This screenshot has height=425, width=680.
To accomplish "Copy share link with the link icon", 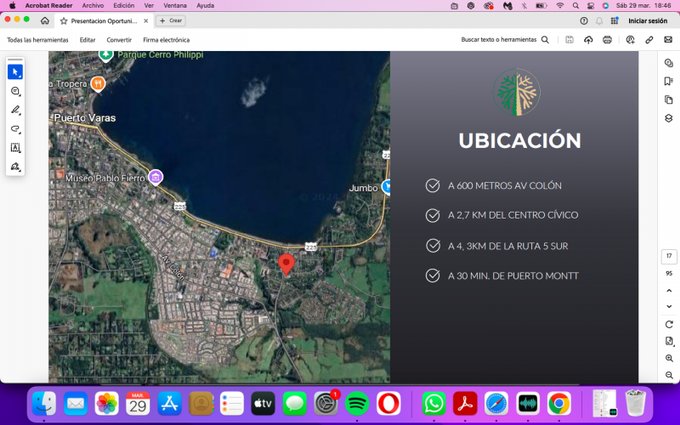I will pyautogui.click(x=649, y=40).
